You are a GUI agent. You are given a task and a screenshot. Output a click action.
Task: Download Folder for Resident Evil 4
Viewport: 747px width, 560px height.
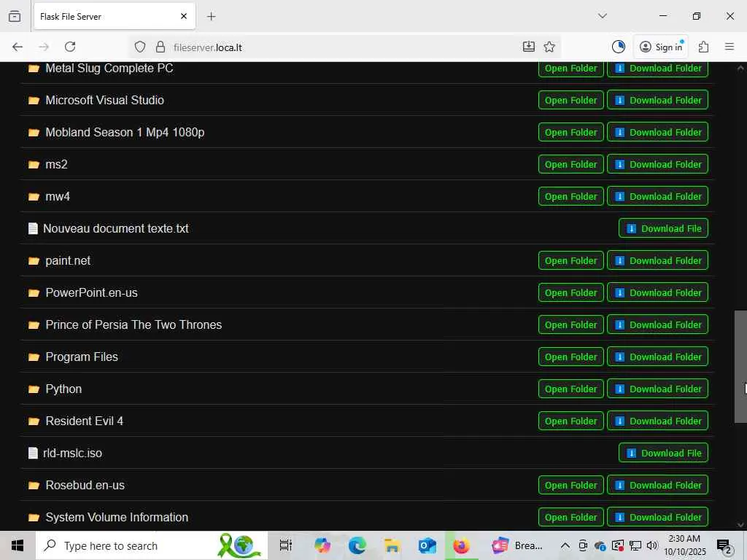[657, 421]
